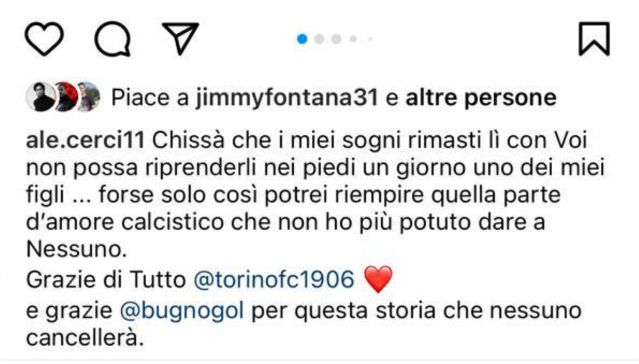639x364 pixels.
Task: Like the post with the heart icon
Action: click(44, 39)
